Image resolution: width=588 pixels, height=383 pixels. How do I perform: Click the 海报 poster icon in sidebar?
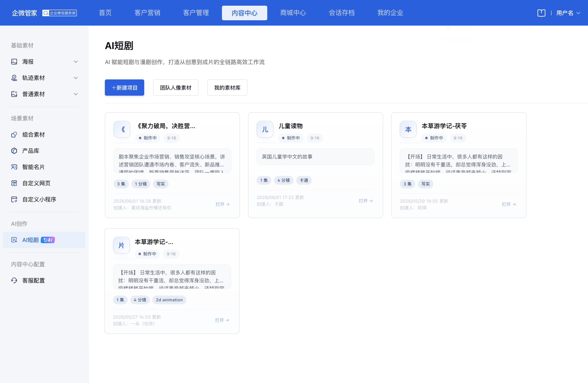pos(14,62)
